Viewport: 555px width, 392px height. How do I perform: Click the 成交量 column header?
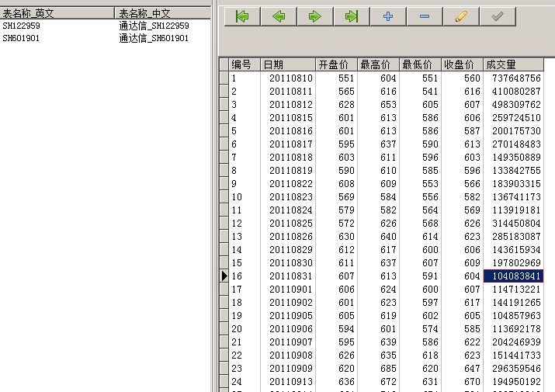pos(513,64)
